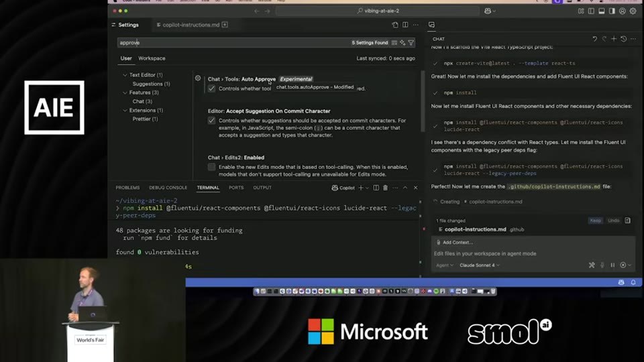
Task: Open the manage gear icon
Action: click(x=633, y=11)
